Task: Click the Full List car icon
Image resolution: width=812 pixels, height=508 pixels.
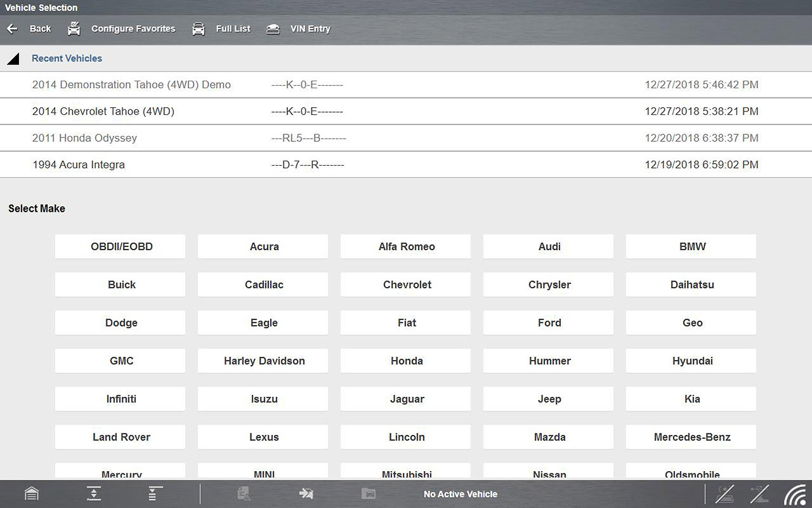Action: (x=199, y=29)
